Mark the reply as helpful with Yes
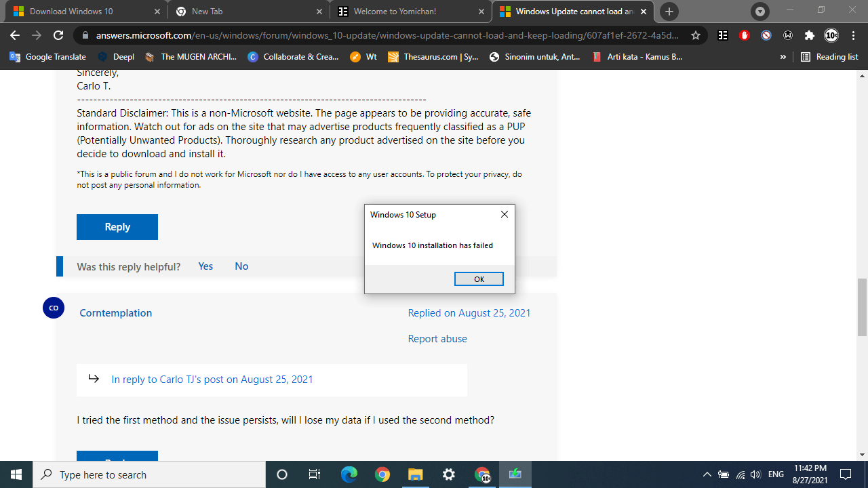The image size is (868, 488). pyautogui.click(x=205, y=266)
